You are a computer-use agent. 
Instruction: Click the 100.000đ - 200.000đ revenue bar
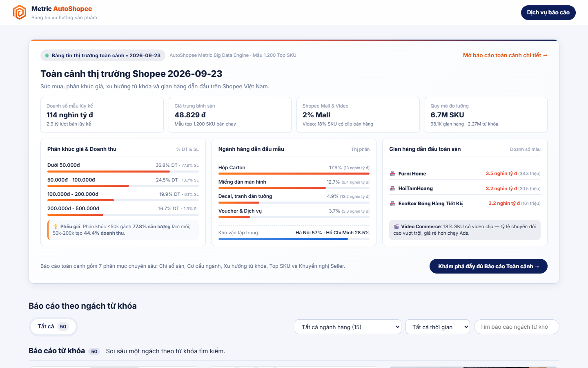[123, 200]
